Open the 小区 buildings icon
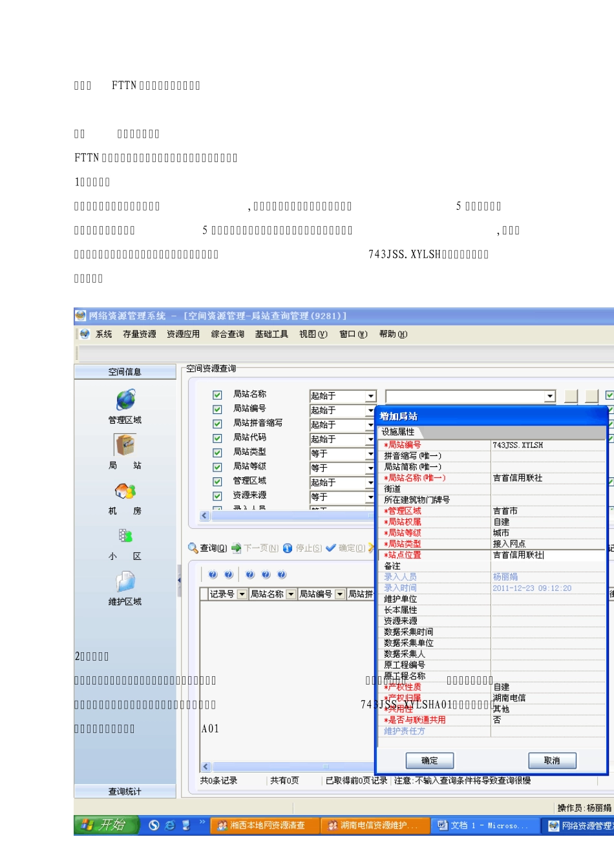614x868 pixels. click(x=125, y=536)
